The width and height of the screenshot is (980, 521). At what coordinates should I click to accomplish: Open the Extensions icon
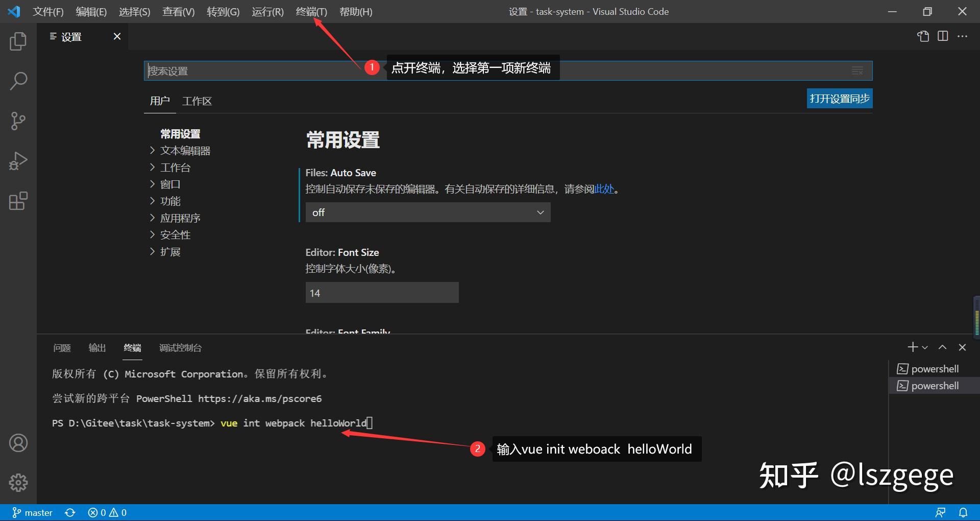tap(19, 201)
